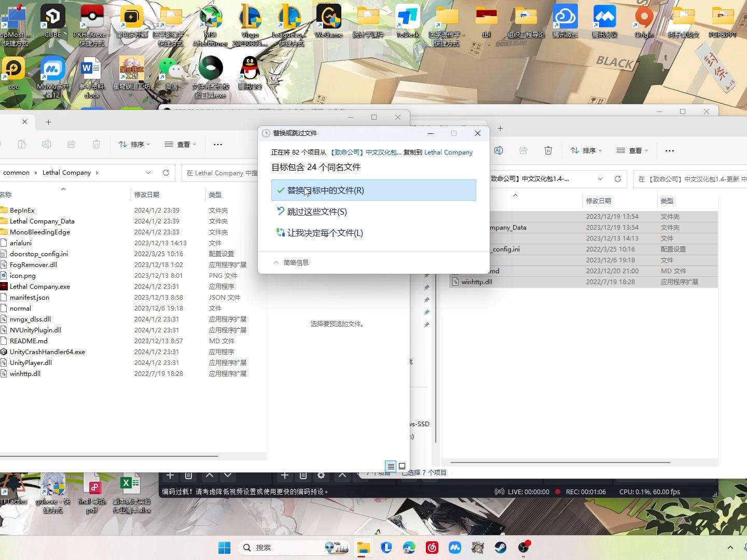747x560 pixels.
Task: Expand address dropdown in right Explorer window
Action: (600, 179)
